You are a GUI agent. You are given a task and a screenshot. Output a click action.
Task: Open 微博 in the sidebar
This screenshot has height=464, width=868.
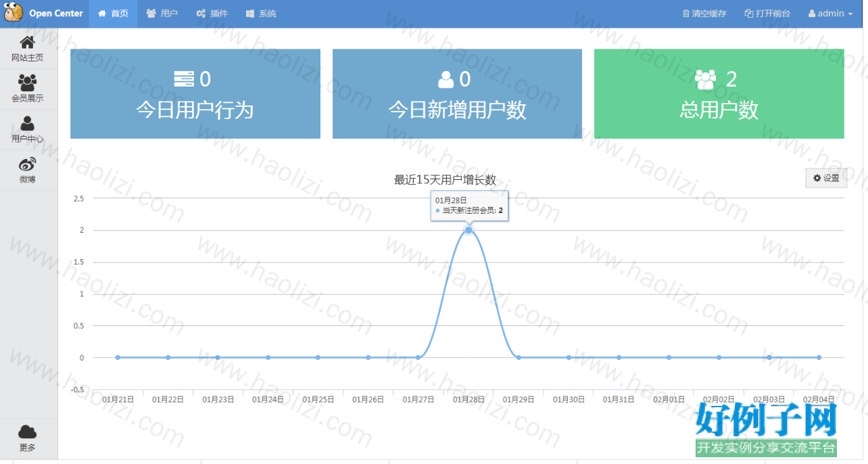click(28, 170)
